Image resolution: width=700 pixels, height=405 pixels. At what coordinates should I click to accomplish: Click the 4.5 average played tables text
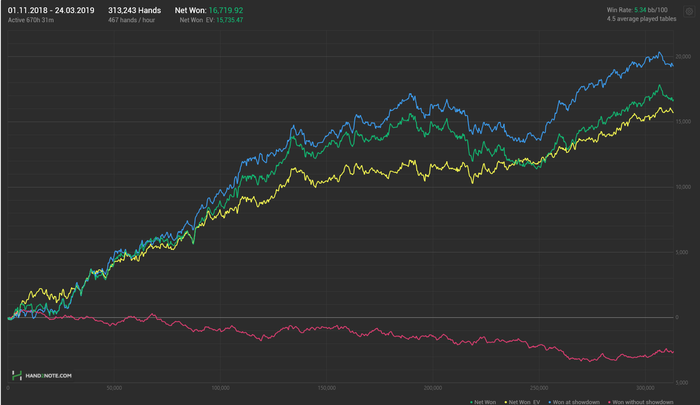[x=642, y=19]
